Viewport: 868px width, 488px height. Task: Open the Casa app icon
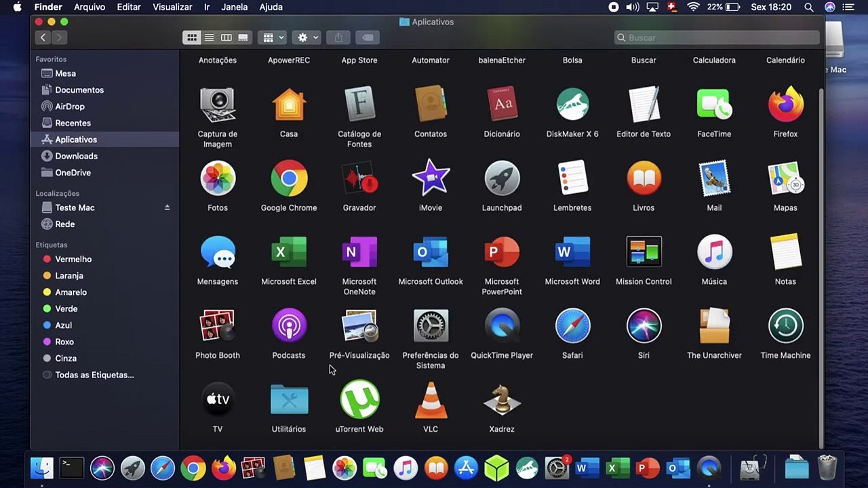point(289,105)
